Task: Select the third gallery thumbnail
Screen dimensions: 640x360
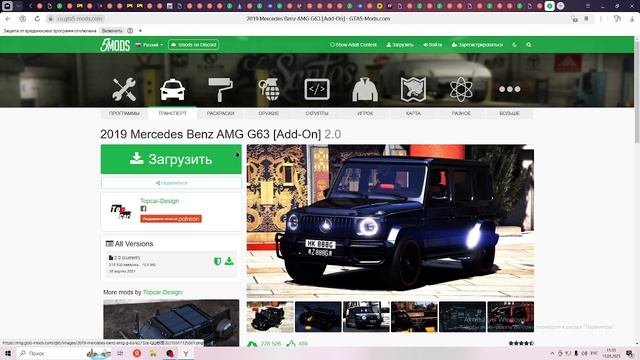Action: click(366, 317)
